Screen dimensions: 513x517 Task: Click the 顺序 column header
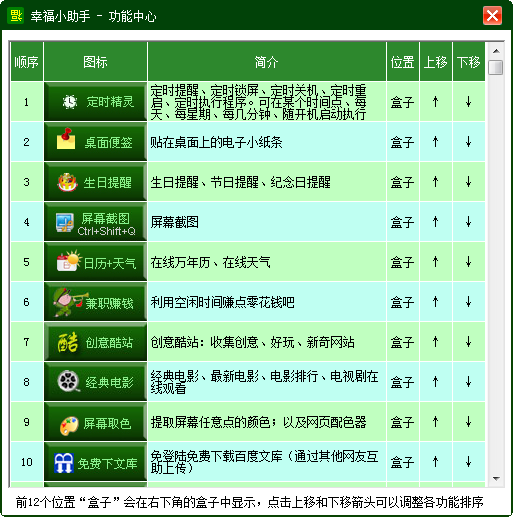27,62
